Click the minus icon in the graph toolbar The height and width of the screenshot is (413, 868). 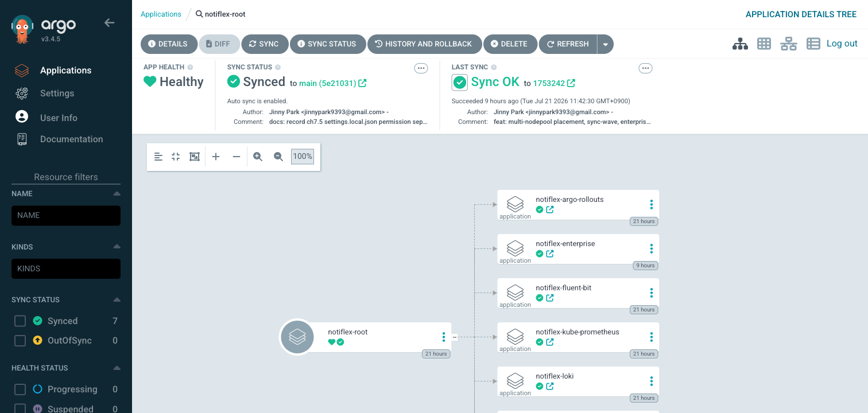(x=236, y=157)
